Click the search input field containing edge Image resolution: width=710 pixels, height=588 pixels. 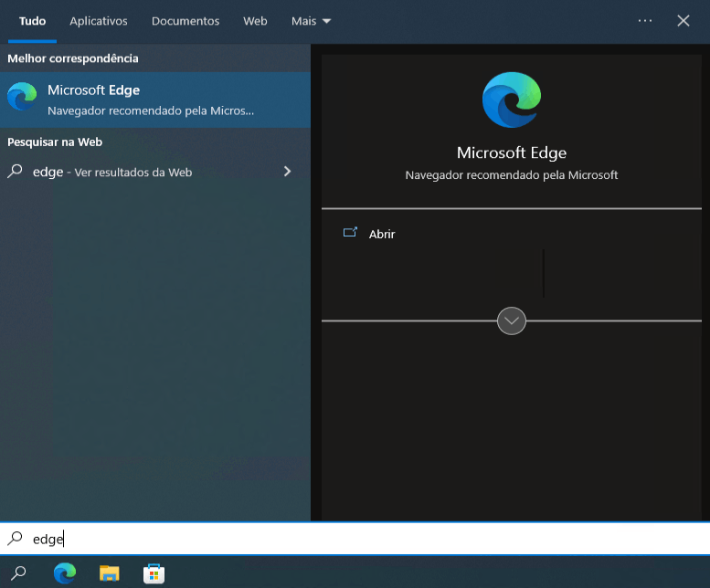[355, 539]
